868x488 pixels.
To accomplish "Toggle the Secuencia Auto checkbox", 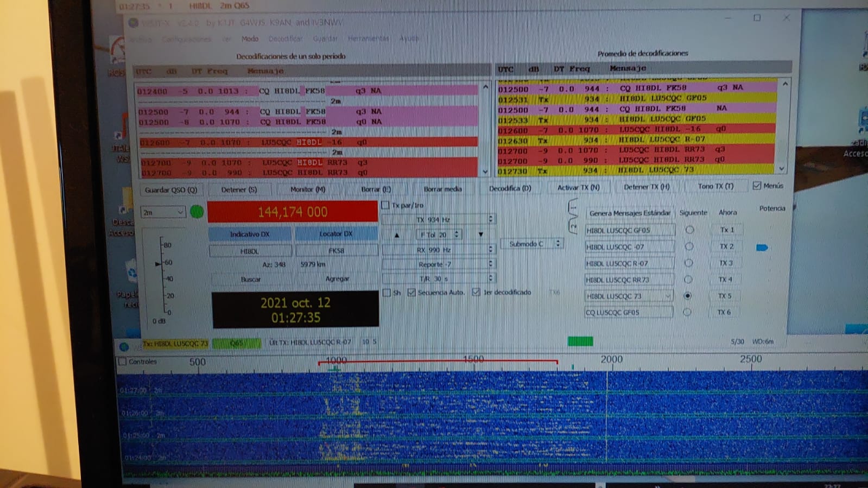I will coord(411,293).
